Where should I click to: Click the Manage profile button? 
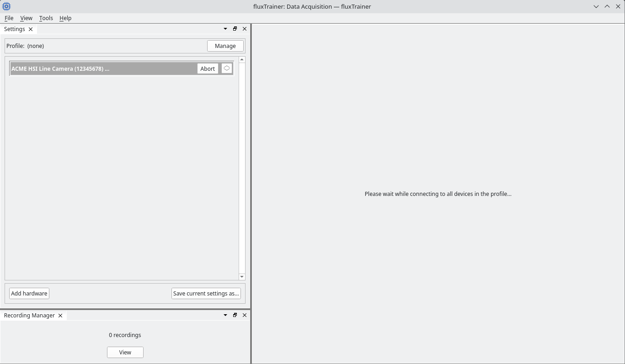[x=225, y=46]
